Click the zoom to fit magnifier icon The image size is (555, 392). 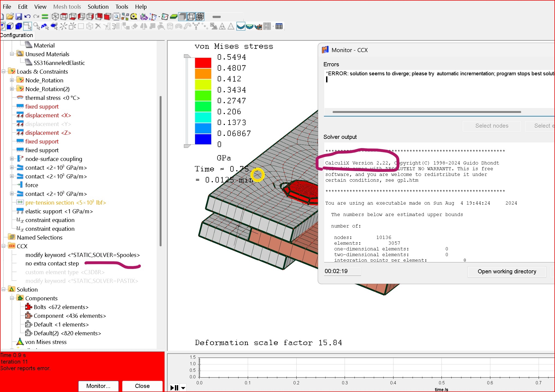point(117,17)
